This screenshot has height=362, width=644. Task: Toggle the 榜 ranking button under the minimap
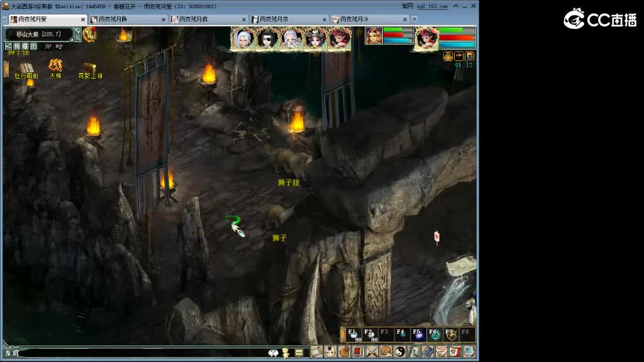coord(17,47)
